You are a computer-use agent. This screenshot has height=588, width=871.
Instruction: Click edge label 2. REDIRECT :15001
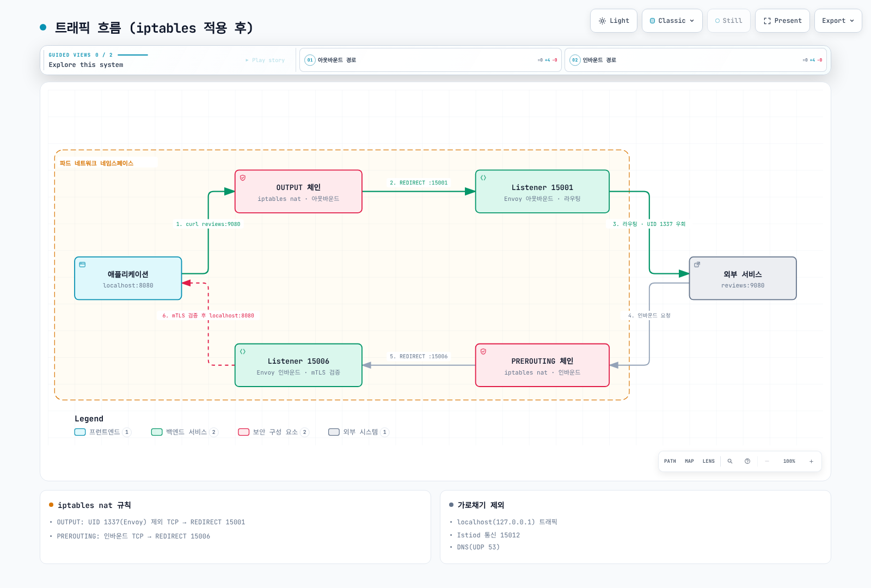pyautogui.click(x=419, y=183)
